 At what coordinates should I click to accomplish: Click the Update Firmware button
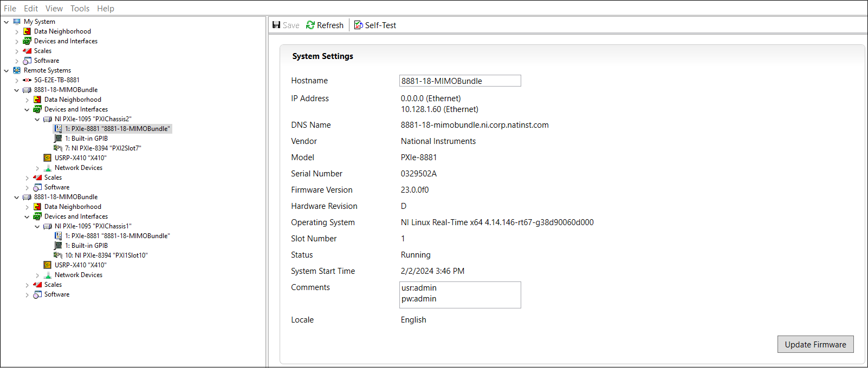(815, 344)
